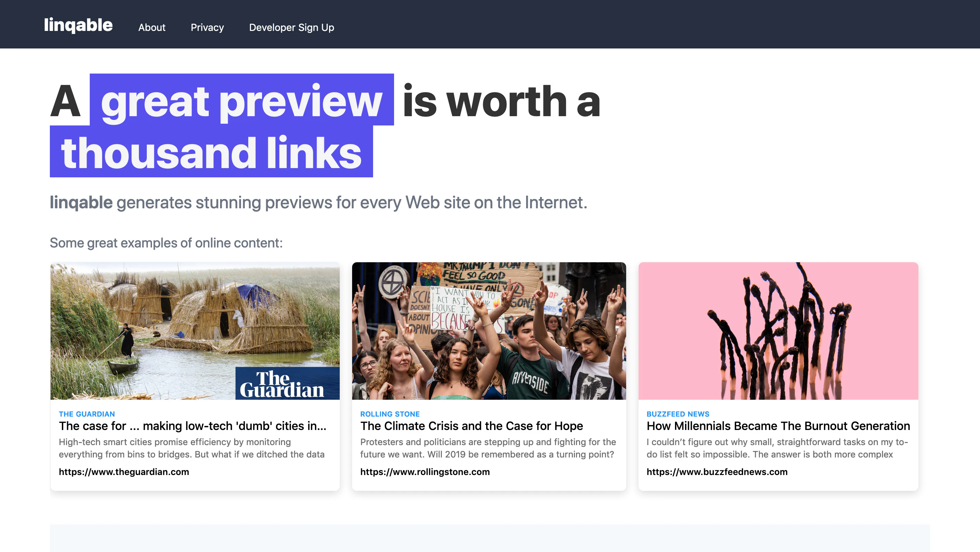Viewport: 980px width, 552px height.
Task: Click ROLLING STONE source label
Action: pos(390,414)
